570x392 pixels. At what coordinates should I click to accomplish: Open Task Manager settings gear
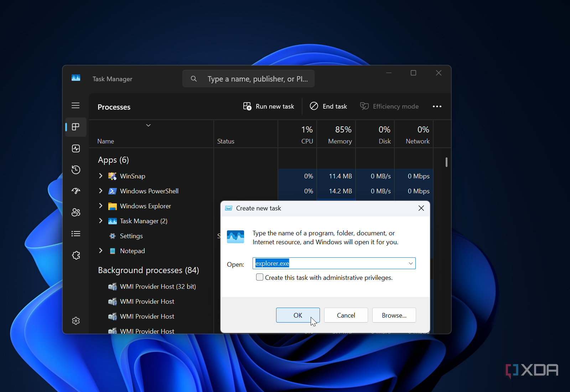76,321
